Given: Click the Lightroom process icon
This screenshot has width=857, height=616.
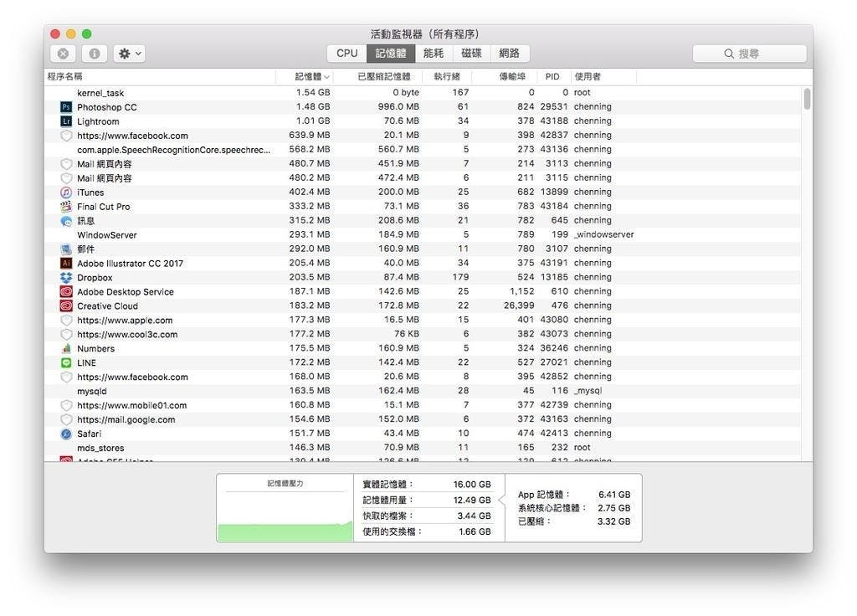Looking at the screenshot, I should (66, 121).
